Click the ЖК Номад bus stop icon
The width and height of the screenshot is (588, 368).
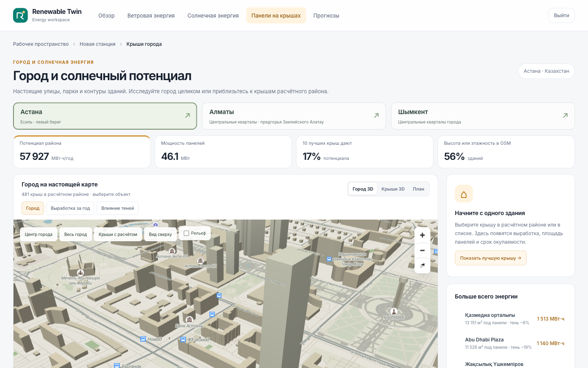pos(183,339)
